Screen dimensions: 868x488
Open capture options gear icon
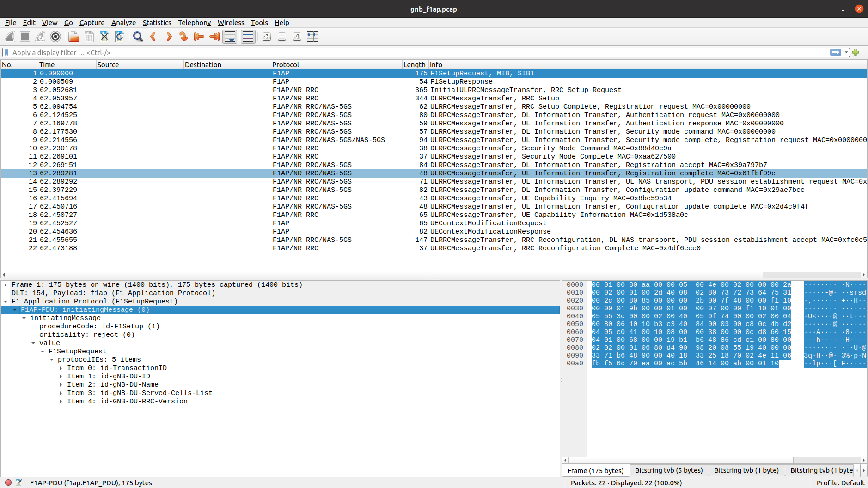tap(55, 37)
